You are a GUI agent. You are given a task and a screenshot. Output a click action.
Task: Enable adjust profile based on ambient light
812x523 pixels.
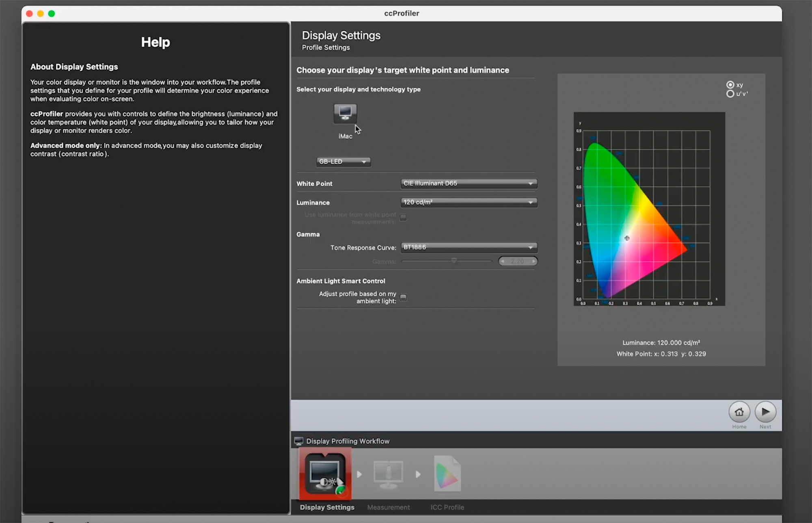click(403, 298)
